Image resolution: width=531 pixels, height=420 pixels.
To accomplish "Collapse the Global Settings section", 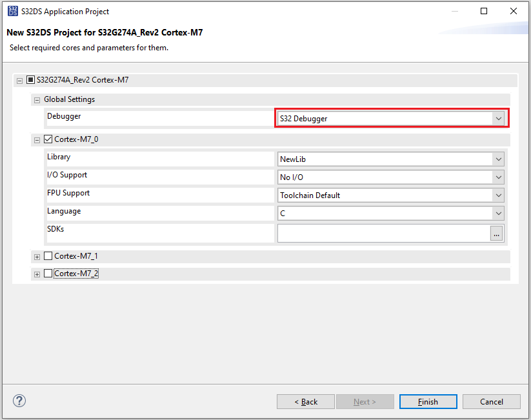I will coord(37,99).
